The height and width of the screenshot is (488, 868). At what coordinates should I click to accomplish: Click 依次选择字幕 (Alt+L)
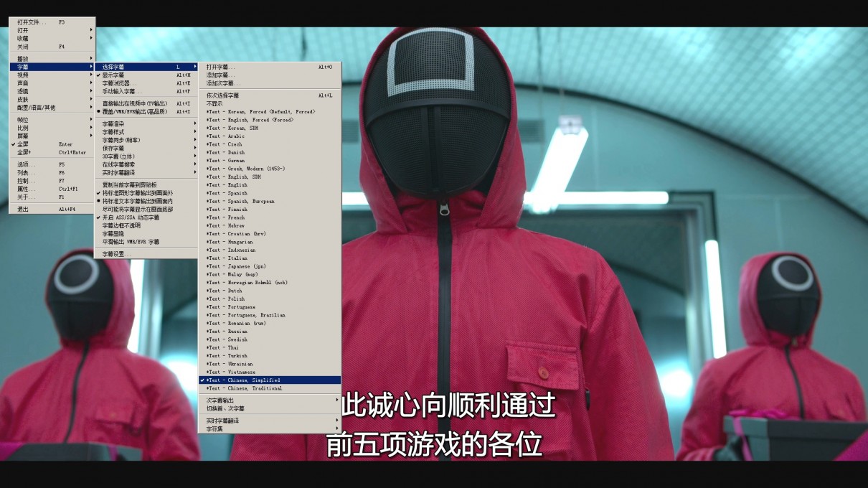270,95
